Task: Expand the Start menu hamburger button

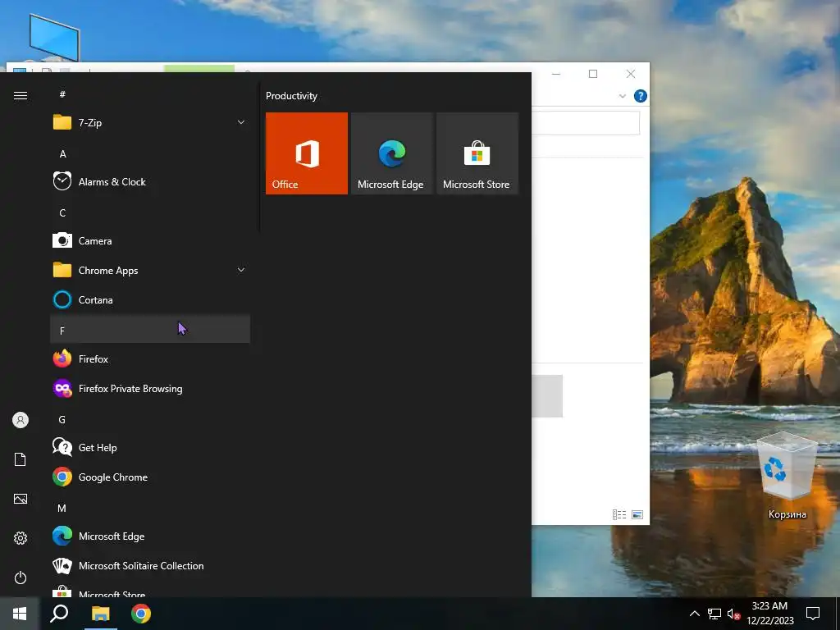Action: (x=21, y=95)
